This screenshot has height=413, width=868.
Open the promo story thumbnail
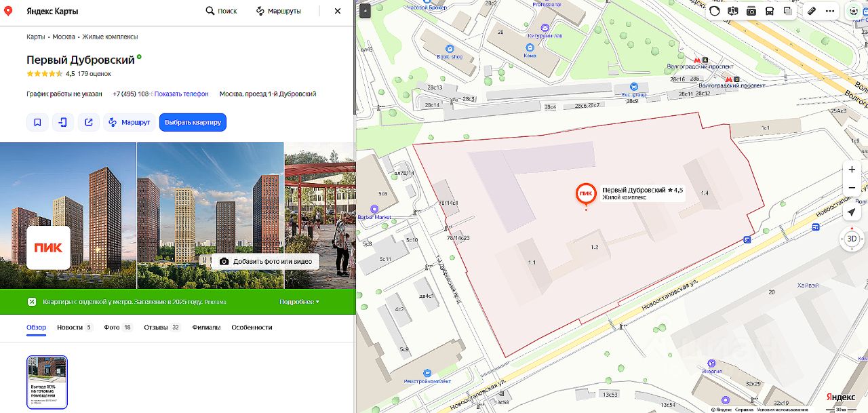[x=47, y=382]
